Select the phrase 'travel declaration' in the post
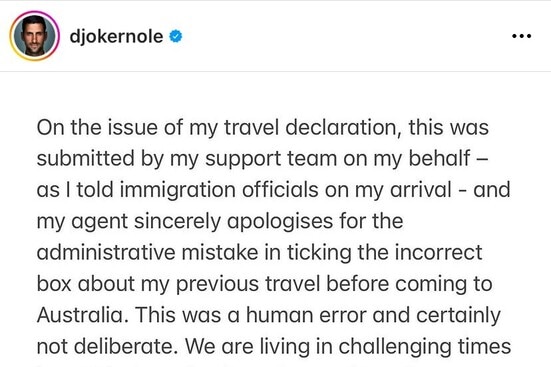551x367 pixels. click(311, 127)
